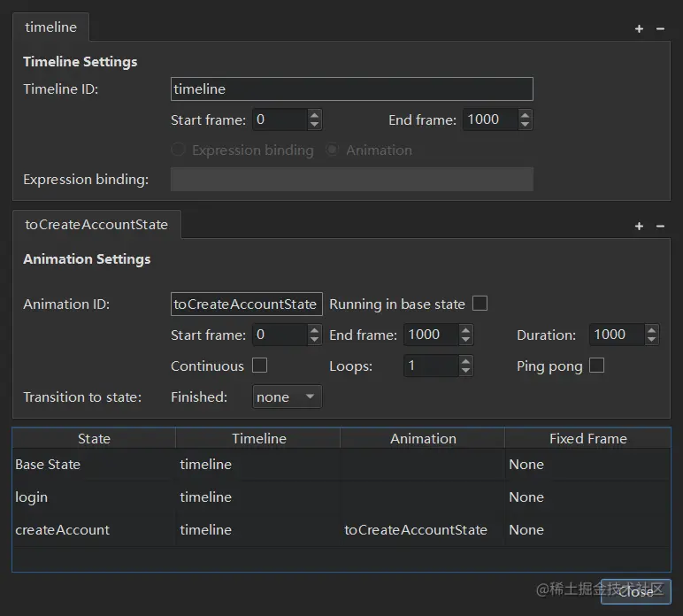Toggle the Continuous checkbox
The image size is (683, 616).
(x=259, y=366)
